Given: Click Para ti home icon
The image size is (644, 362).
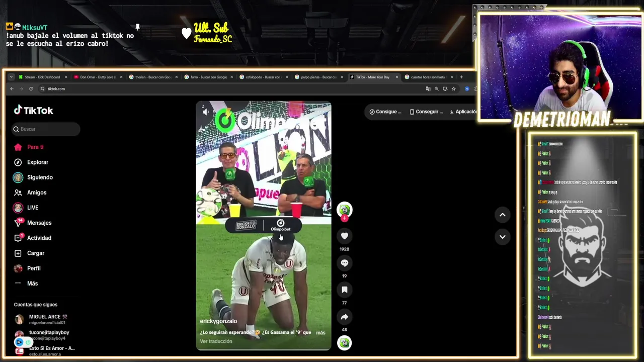Looking at the screenshot, I should click(18, 147).
